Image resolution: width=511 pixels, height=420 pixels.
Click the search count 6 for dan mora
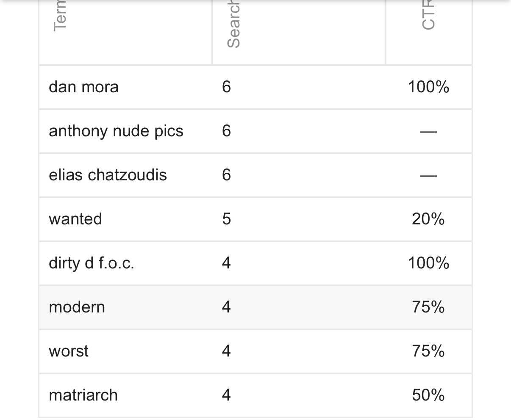click(227, 87)
